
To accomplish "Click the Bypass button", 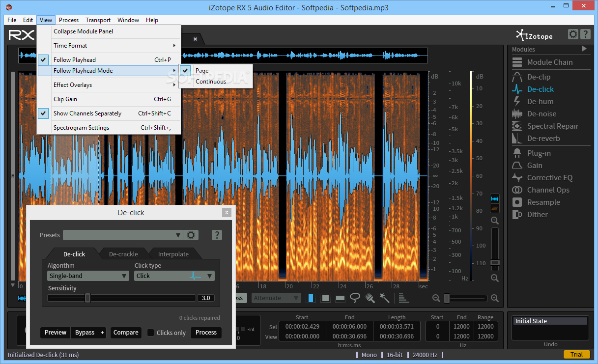I will (85, 333).
